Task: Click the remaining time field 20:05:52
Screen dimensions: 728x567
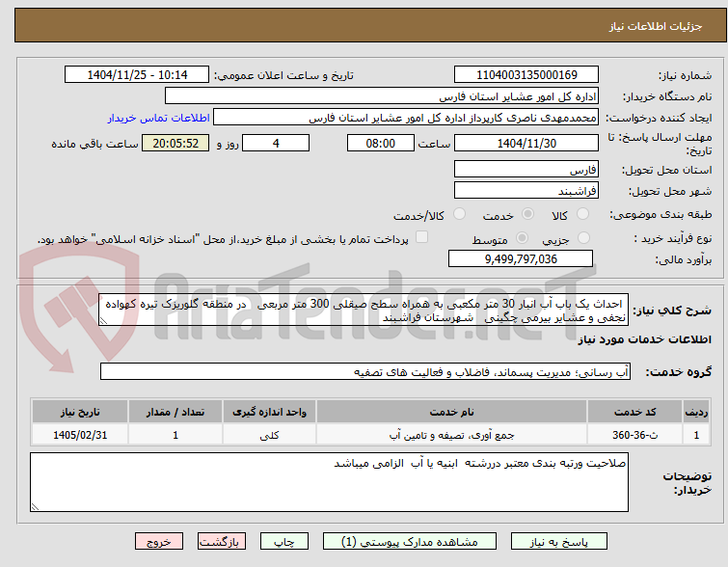Action: [x=175, y=143]
